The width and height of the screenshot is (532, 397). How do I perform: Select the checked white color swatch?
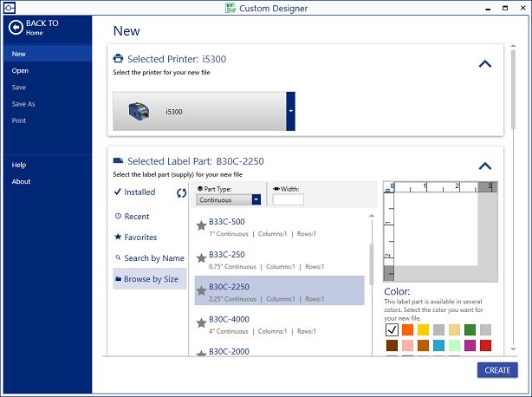pos(392,329)
